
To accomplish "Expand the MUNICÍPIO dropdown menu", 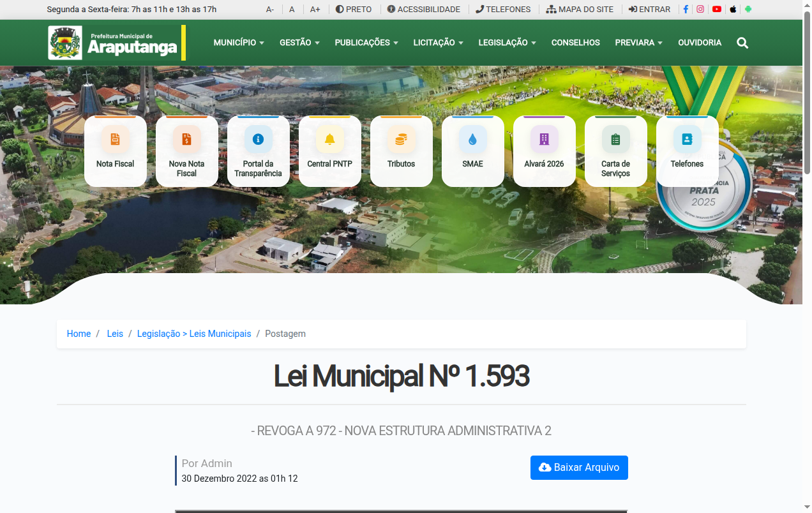I will (239, 43).
